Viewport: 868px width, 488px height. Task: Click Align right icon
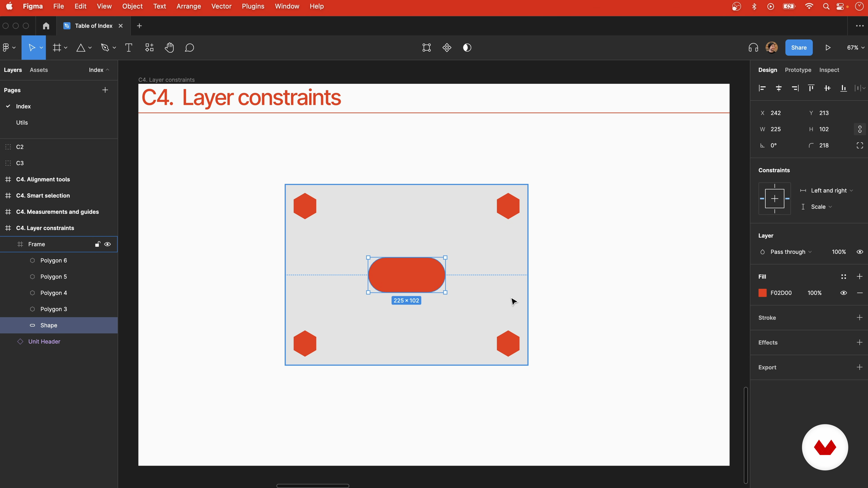tap(795, 88)
